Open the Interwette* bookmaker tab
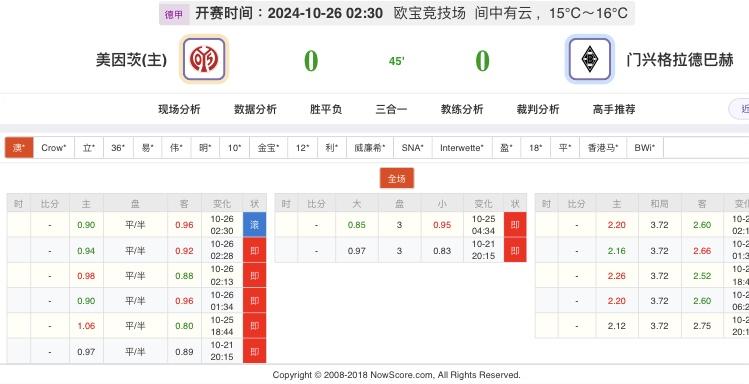 (462, 148)
